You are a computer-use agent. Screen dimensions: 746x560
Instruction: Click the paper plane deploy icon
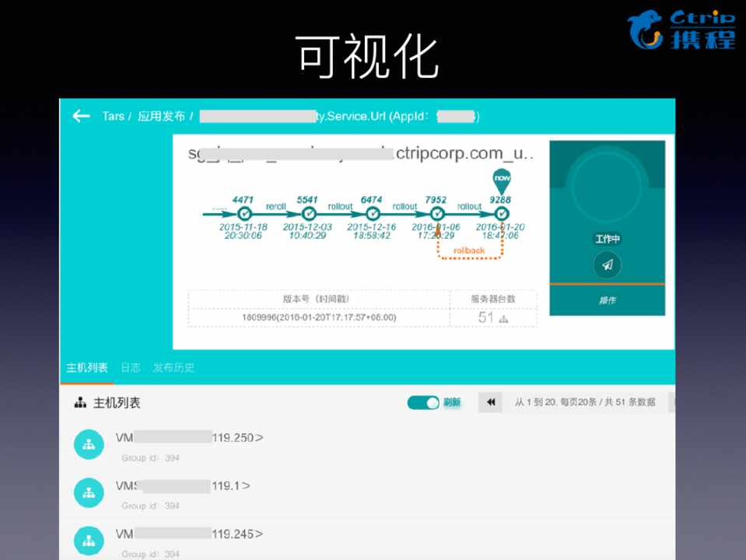click(x=607, y=264)
